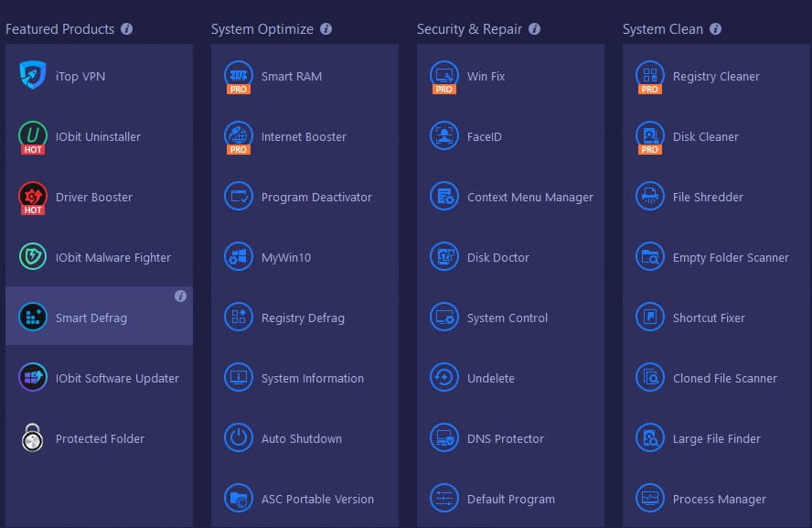Open IObit Malware Fighter shield icon
The height and width of the screenshot is (528, 812).
click(x=33, y=256)
